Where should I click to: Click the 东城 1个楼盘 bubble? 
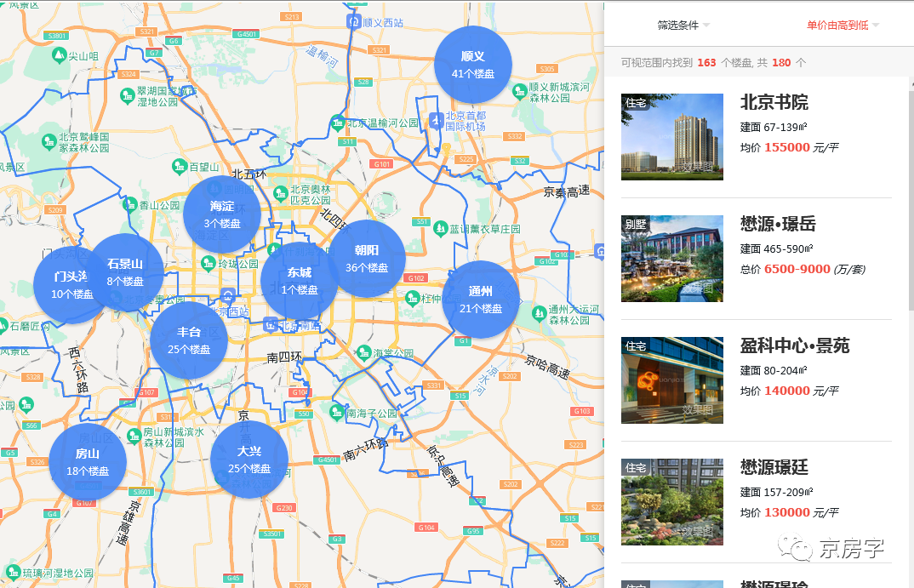tap(299, 281)
